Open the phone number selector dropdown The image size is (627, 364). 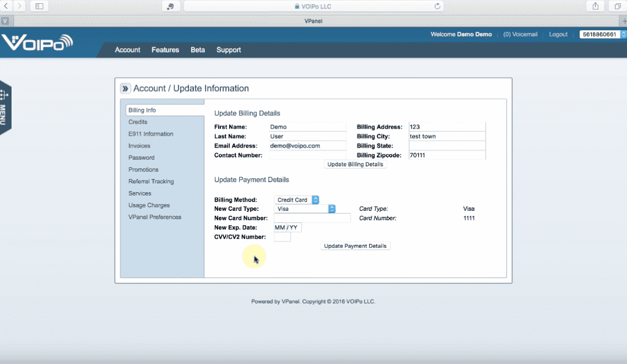coord(602,34)
